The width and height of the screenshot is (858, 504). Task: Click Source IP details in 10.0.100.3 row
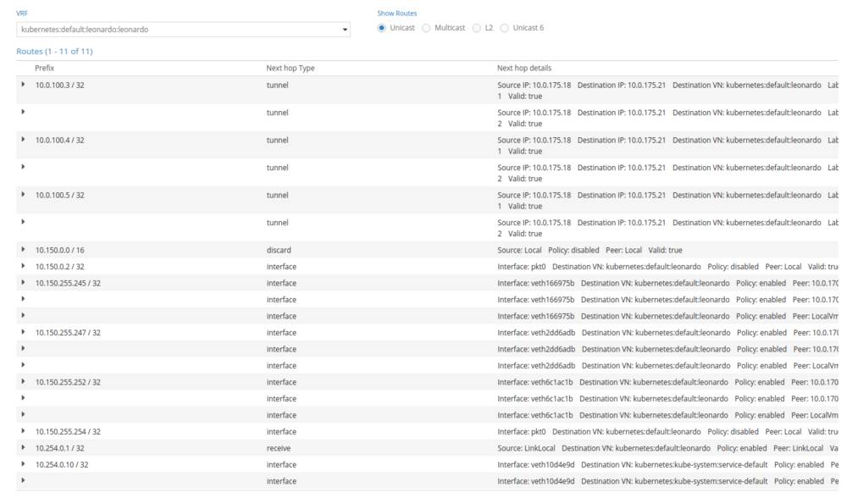[x=534, y=86]
